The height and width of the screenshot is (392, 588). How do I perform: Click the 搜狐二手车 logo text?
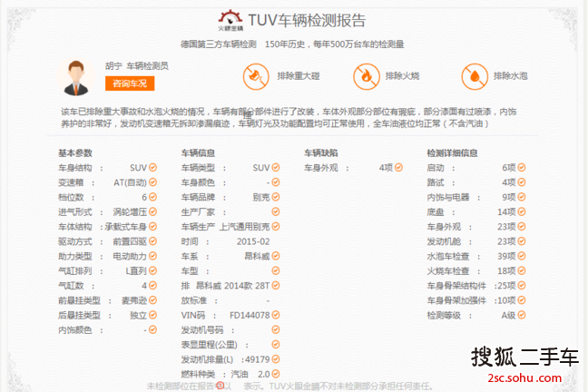[524, 357]
